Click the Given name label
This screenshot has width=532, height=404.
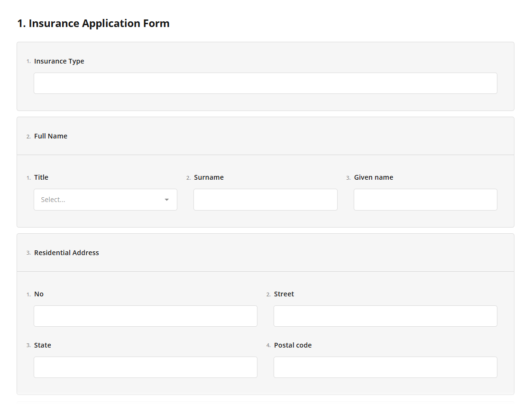(x=373, y=177)
